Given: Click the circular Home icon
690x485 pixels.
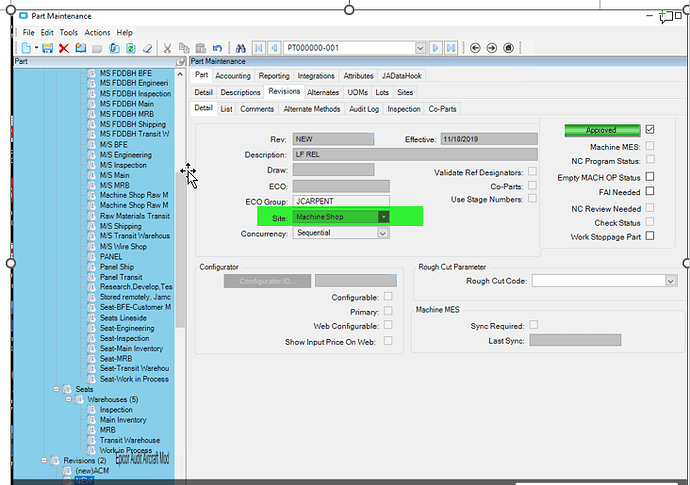Looking at the screenshot, I should point(508,48).
